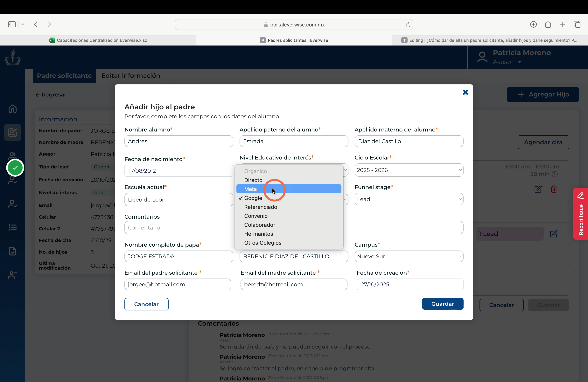Open the home icon in sidebar
This screenshot has height=382, width=588.
pos(13,109)
